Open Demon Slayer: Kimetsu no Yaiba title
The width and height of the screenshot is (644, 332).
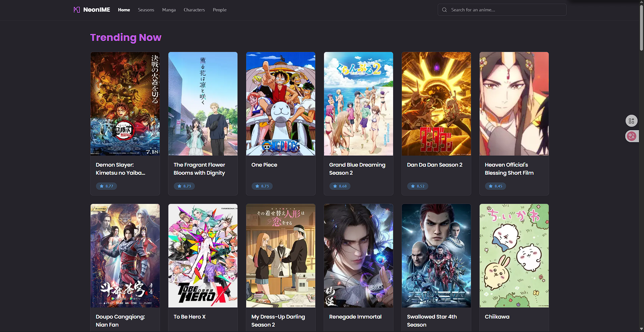[120, 169]
